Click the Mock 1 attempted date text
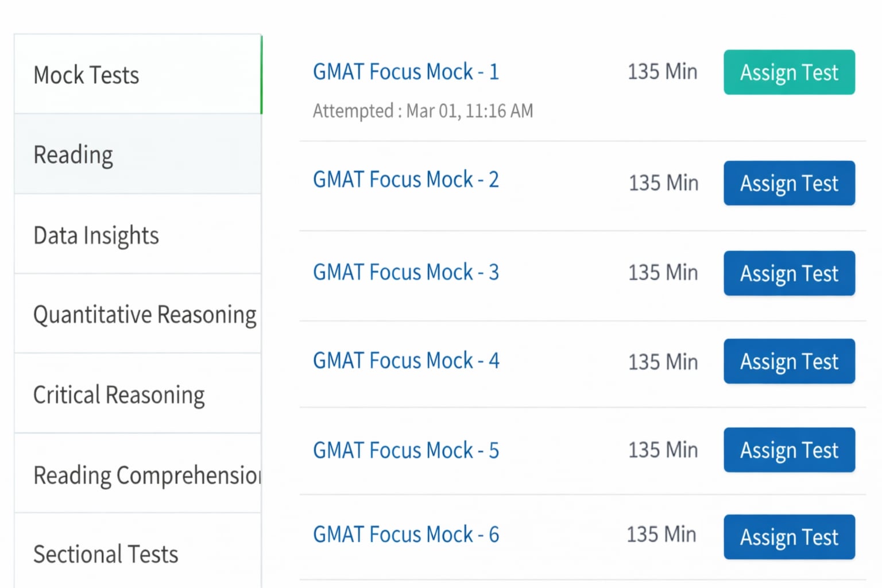882x588 pixels. point(423,110)
